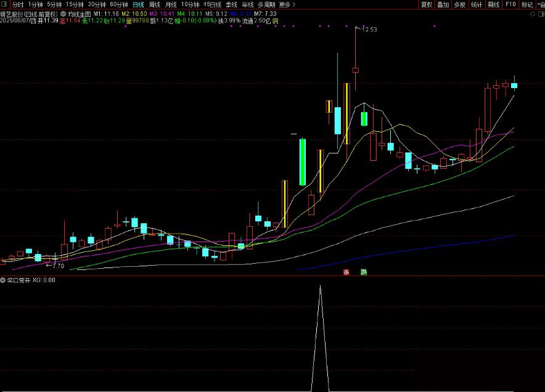This screenshot has height=392, width=545.
Task: Click the 笑口常开 indicator settings icon
Action: coord(4,280)
